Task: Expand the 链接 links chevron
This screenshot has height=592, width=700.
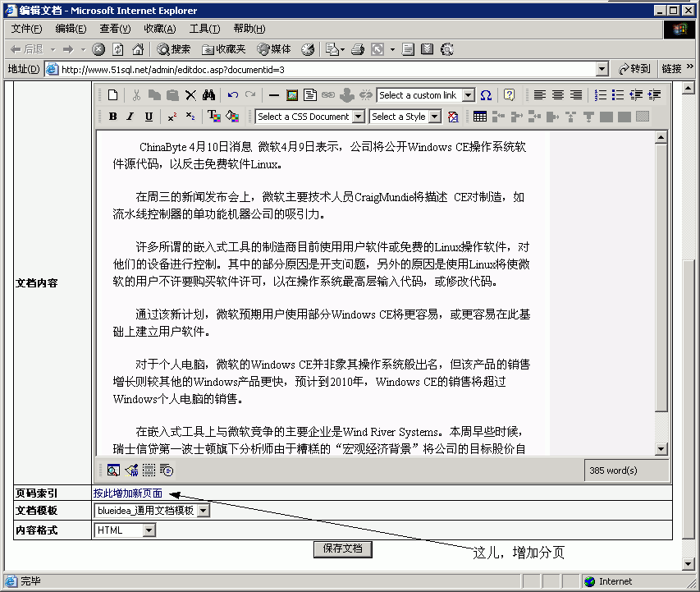Action: click(x=689, y=67)
